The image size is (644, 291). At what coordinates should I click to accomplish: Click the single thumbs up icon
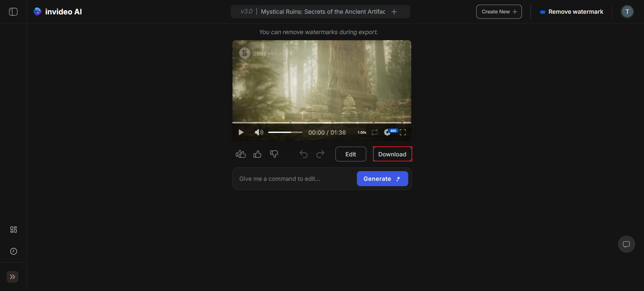pyautogui.click(x=257, y=154)
